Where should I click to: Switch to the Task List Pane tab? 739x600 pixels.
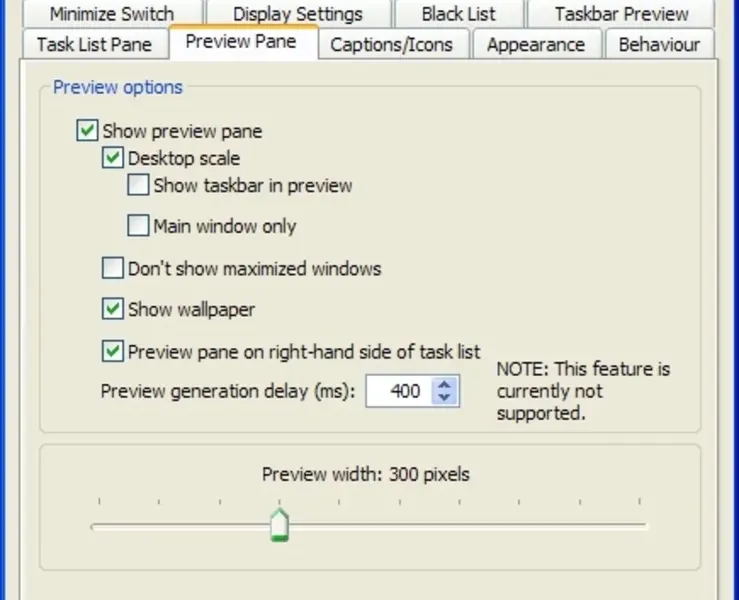94,45
